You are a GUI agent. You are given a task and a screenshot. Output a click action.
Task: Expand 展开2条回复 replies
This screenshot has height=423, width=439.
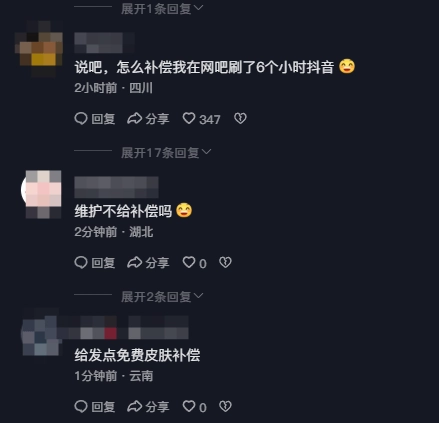coord(162,297)
